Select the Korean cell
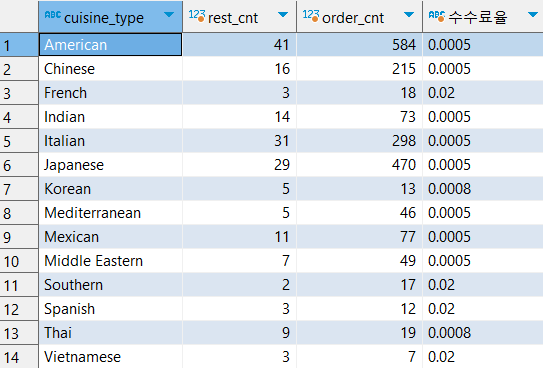Viewport: 543px width, 368px height. pyautogui.click(x=110, y=189)
